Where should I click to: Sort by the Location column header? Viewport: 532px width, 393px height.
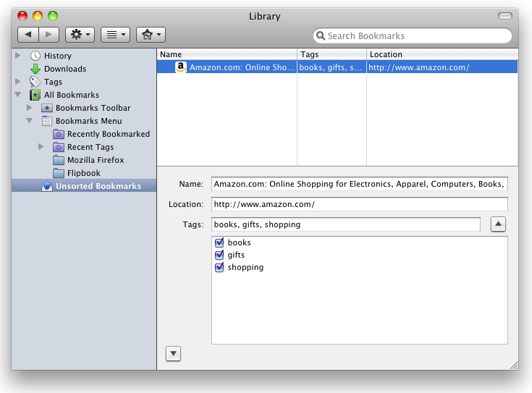point(442,54)
